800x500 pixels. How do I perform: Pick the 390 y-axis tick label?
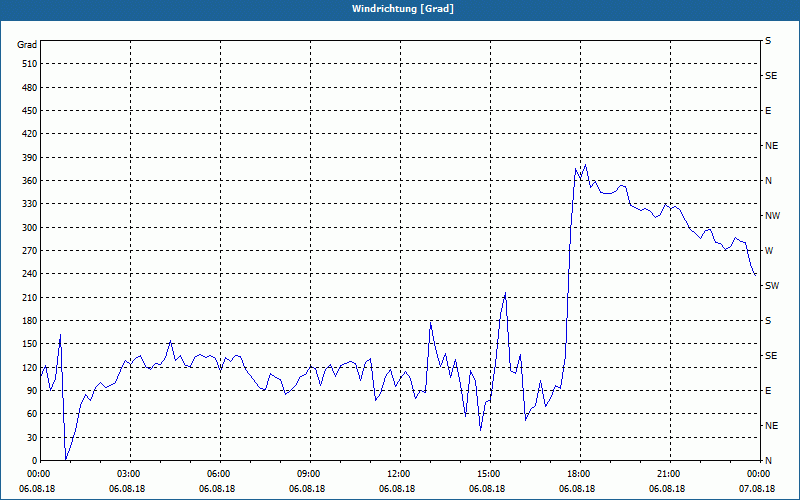(x=30, y=158)
